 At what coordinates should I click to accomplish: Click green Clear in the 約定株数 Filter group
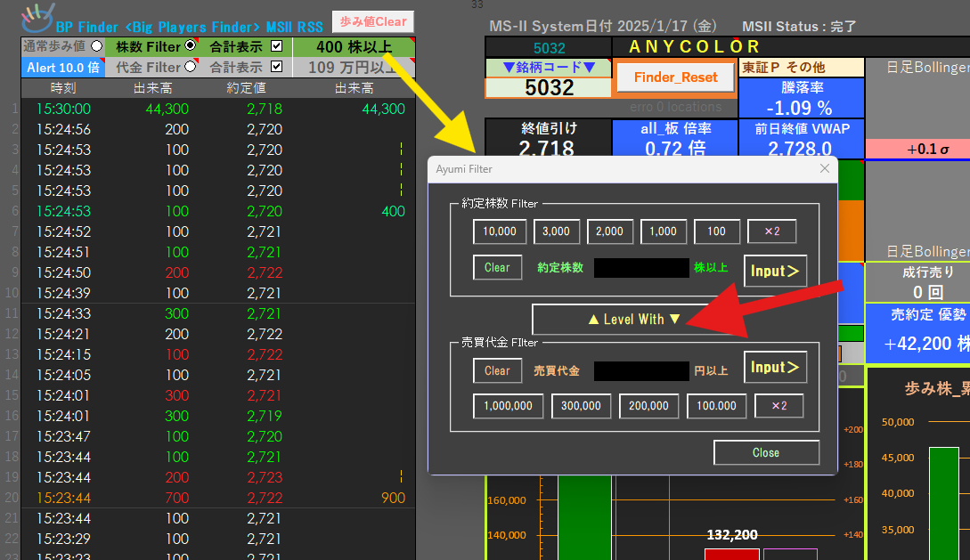tap(497, 268)
